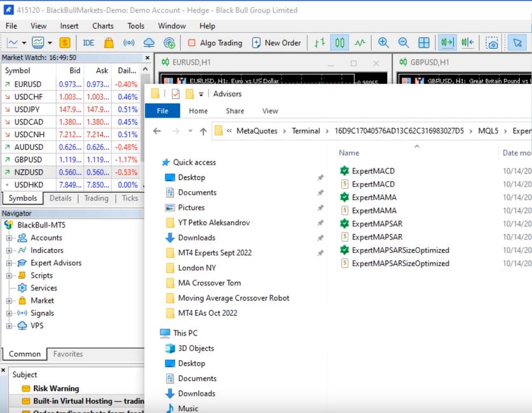532x413 pixels.
Task: Open the chart type dropdown arrow
Action: point(24,43)
